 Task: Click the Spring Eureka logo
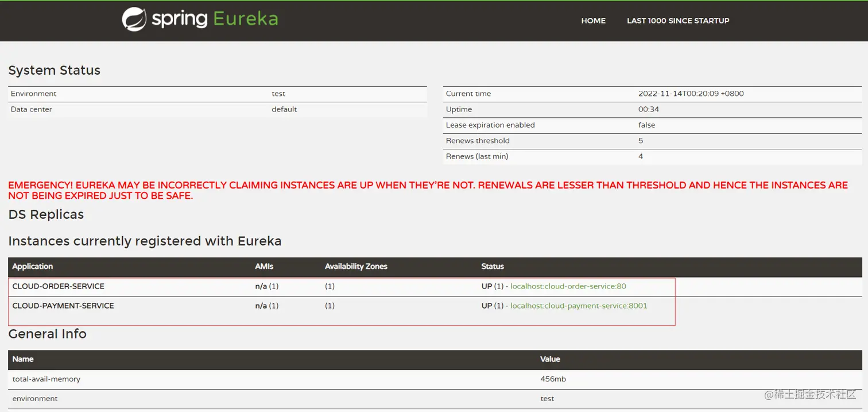[200, 19]
